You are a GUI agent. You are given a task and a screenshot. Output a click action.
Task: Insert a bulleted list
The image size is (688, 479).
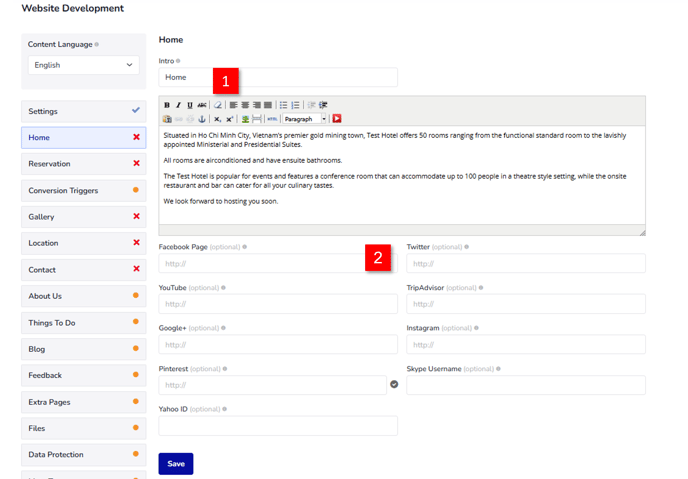[283, 105]
